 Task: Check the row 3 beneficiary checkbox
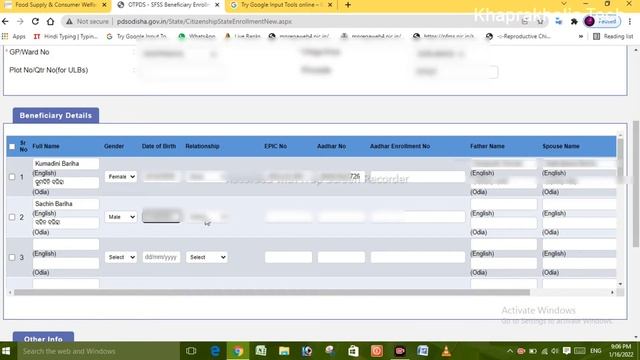click(x=12, y=257)
